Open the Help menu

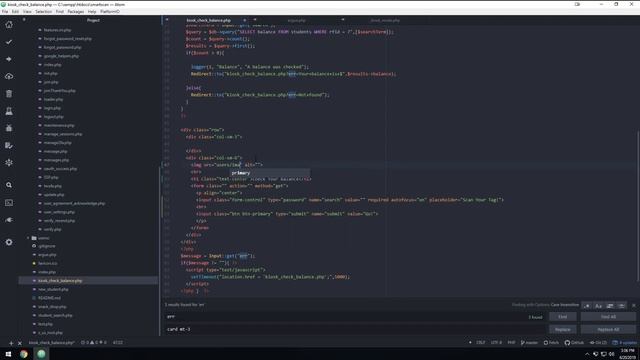[x=92, y=11]
